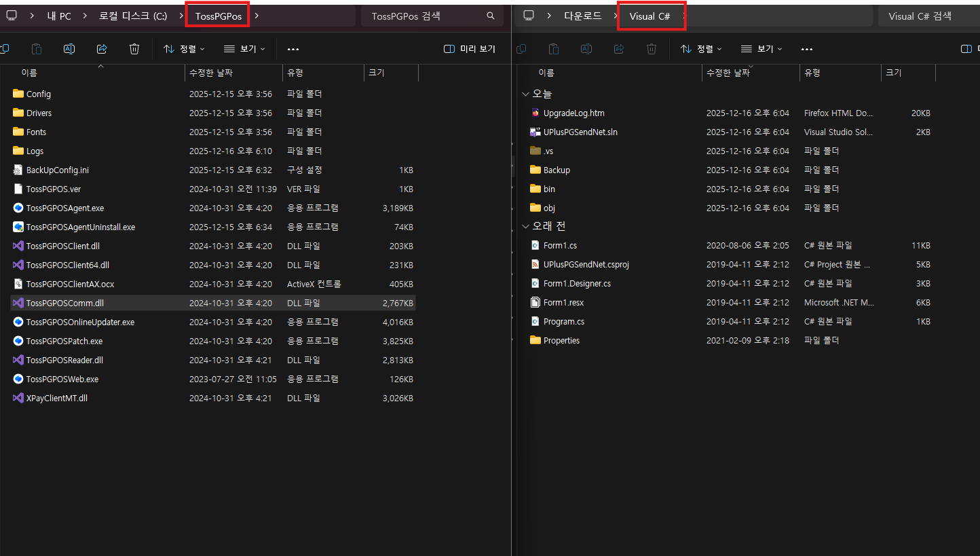Click the Visual C# 검색 search field
This screenshot has height=556, width=980.
(928, 16)
